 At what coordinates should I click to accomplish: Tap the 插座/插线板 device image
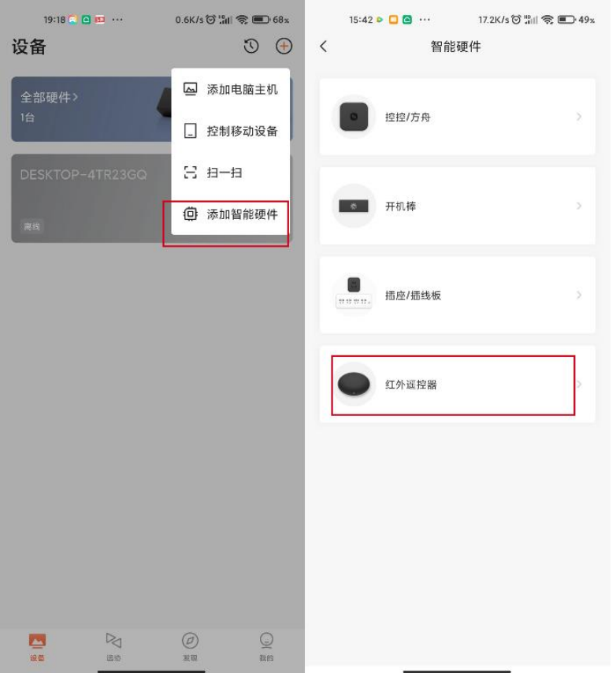coord(354,295)
